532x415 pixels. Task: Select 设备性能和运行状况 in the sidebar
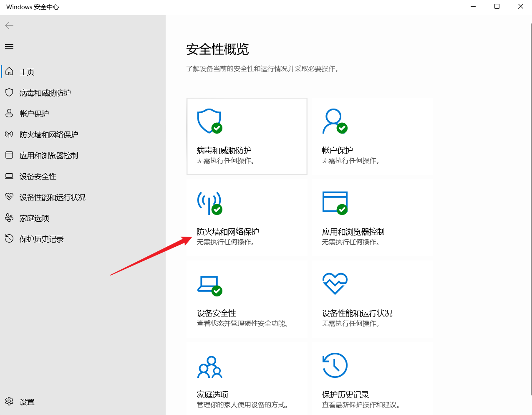tap(53, 197)
